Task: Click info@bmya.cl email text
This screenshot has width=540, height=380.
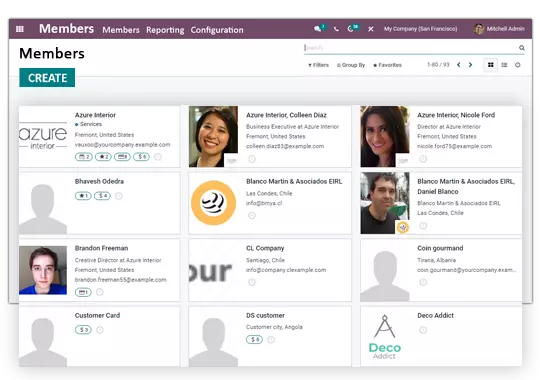Action: (264, 203)
